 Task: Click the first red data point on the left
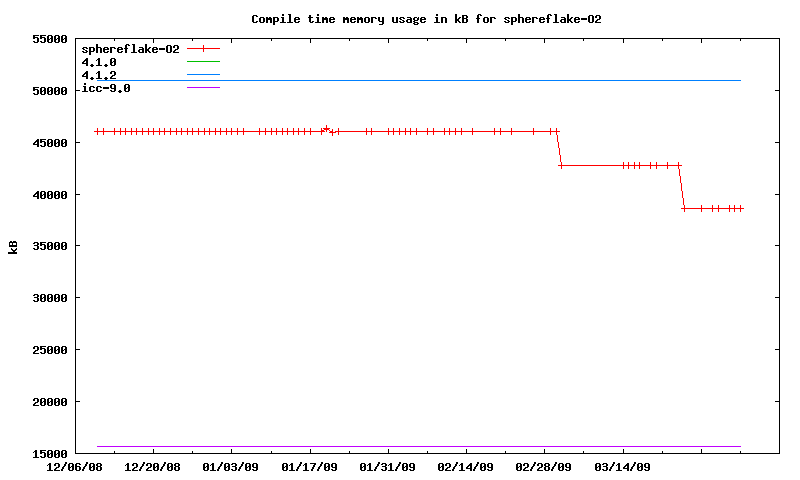pyautogui.click(x=97, y=131)
